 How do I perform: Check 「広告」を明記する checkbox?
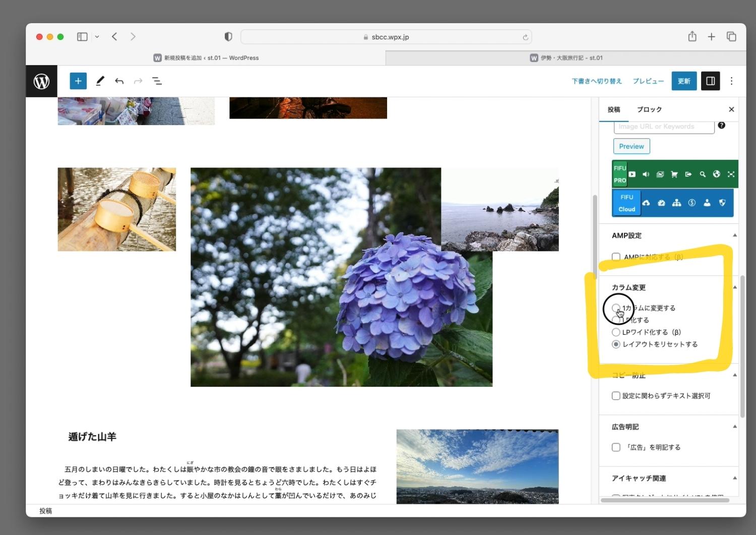tap(616, 447)
